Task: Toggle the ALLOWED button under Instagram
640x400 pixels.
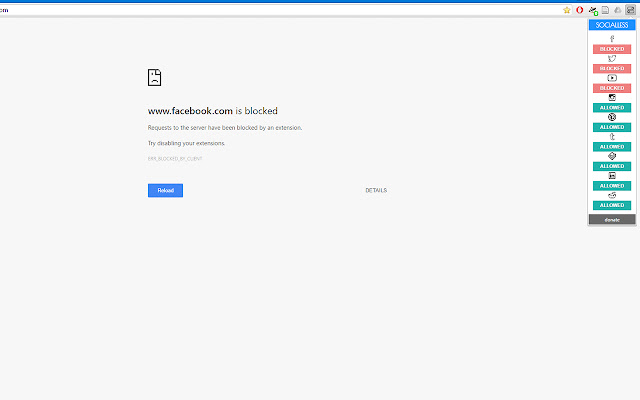Action: pos(612,108)
